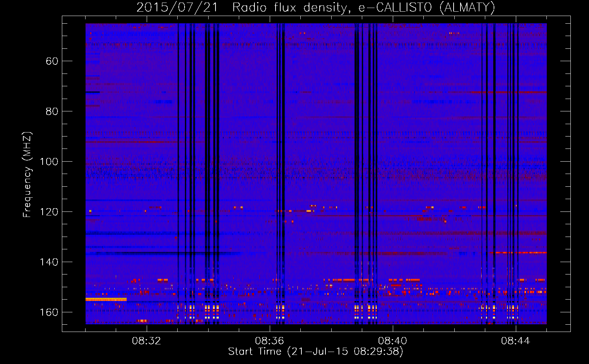
Task: Click the 120 frequency tick label
Action: tap(49, 212)
